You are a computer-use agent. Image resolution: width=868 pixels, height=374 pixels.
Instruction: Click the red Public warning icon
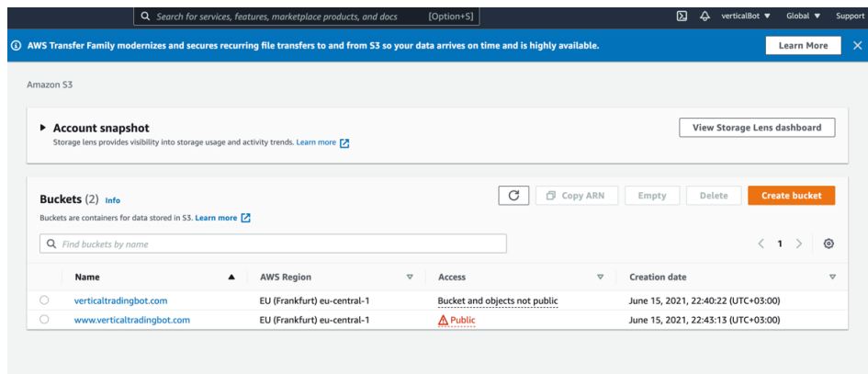coord(443,320)
